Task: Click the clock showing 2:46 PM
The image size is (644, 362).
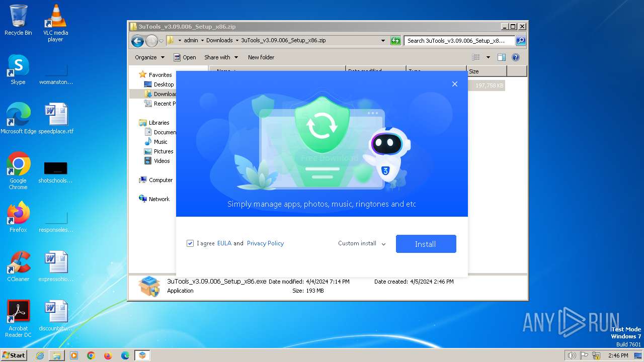Action: [618, 355]
